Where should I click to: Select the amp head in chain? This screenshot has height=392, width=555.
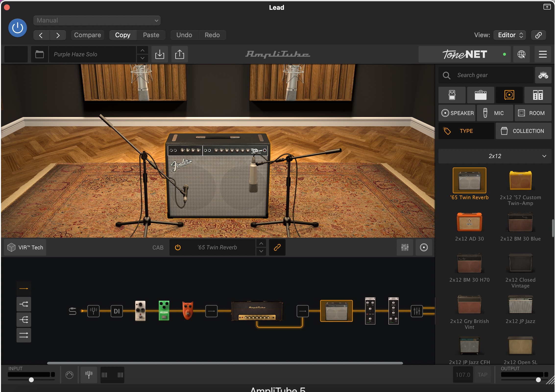coord(257,311)
